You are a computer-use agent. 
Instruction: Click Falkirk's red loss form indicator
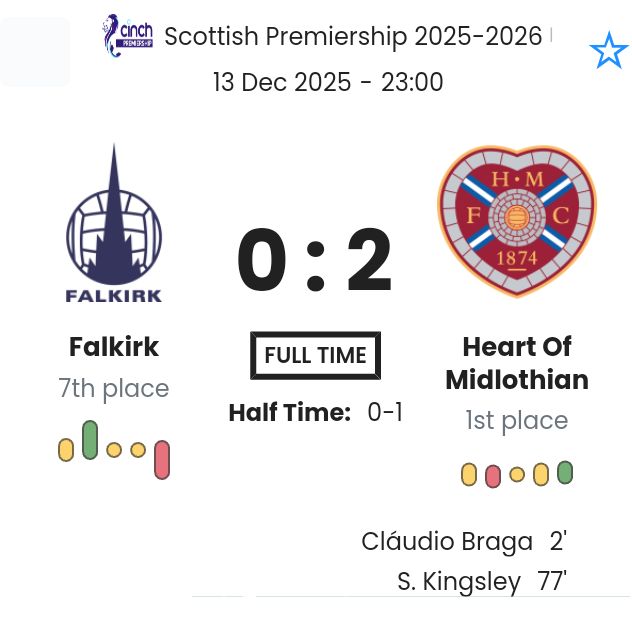click(x=162, y=459)
